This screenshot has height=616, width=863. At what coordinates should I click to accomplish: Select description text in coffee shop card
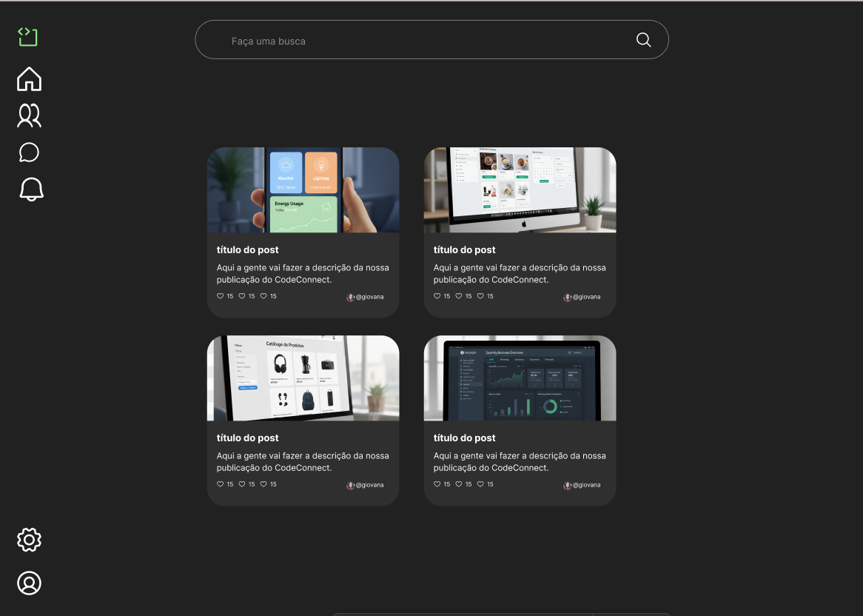point(520,274)
